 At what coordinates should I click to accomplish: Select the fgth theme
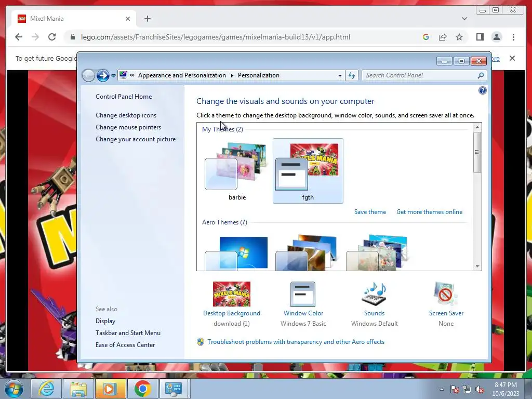[308, 171]
